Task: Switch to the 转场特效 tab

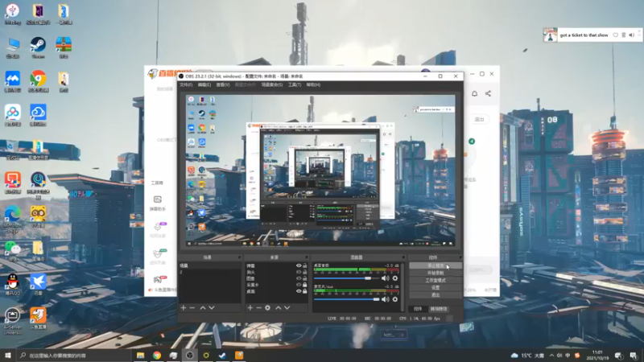Action: tap(439, 309)
